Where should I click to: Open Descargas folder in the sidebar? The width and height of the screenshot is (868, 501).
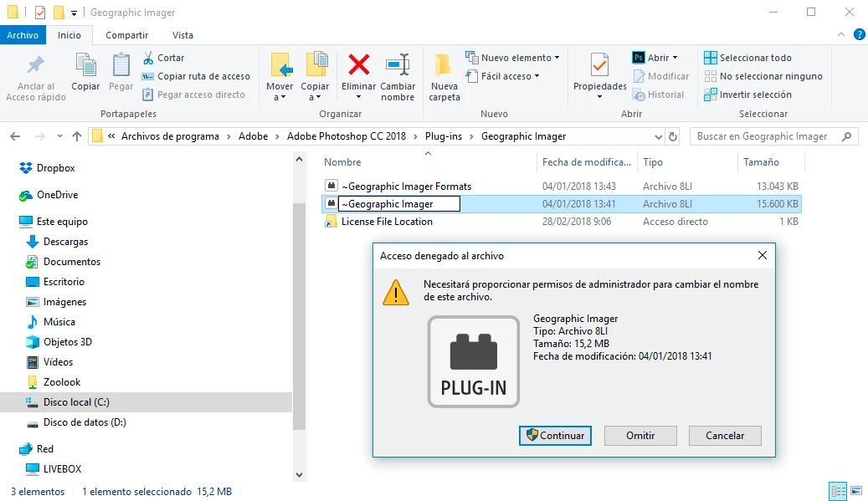click(65, 242)
